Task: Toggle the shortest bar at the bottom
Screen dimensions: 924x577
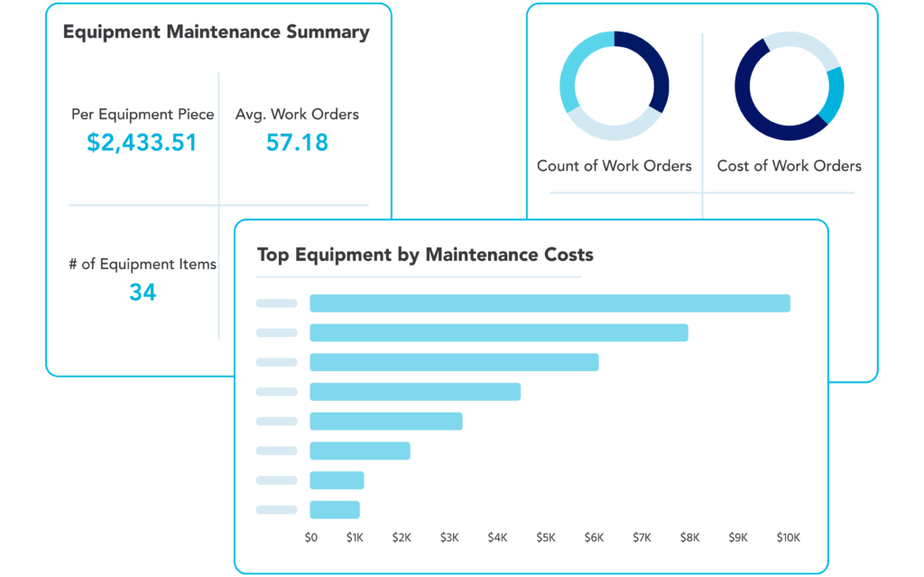Action: tap(334, 508)
